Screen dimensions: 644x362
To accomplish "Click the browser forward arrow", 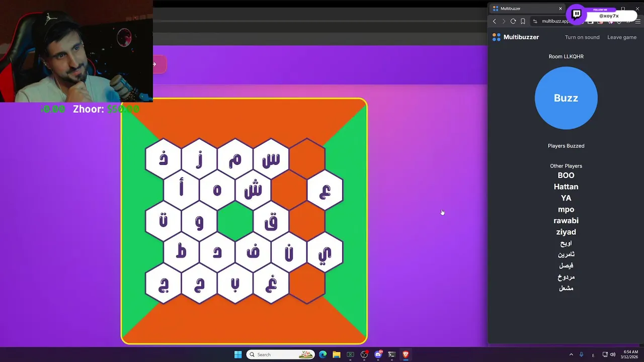I will click(504, 21).
